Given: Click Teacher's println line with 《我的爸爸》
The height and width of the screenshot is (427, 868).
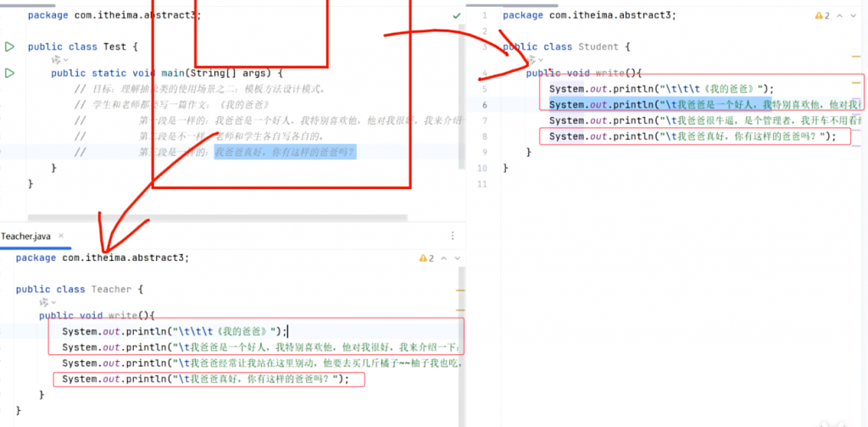Looking at the screenshot, I should click(x=175, y=331).
